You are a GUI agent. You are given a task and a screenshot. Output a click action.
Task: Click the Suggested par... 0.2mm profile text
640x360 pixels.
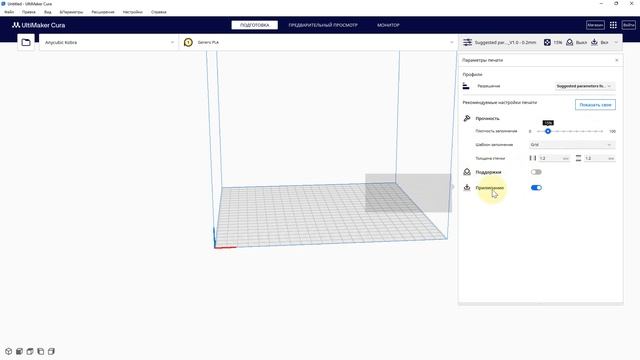click(505, 42)
